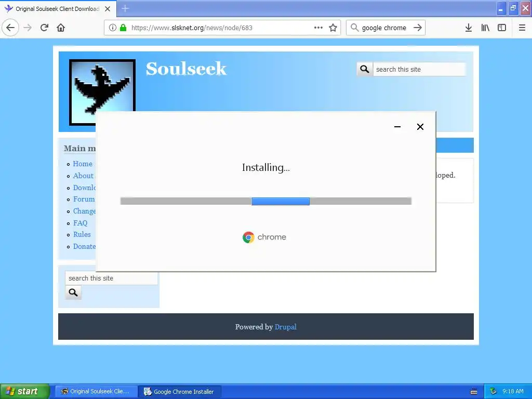Open the page actions three-dot menu

318,28
